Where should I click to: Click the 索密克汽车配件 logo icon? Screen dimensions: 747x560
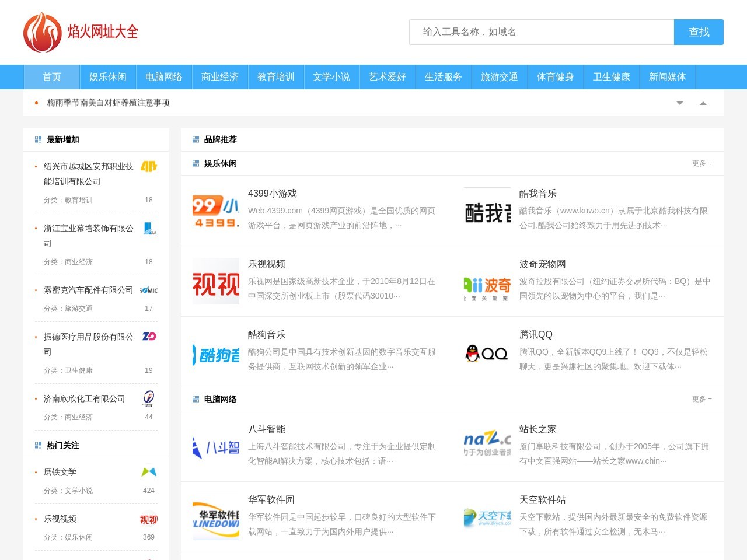[149, 290]
